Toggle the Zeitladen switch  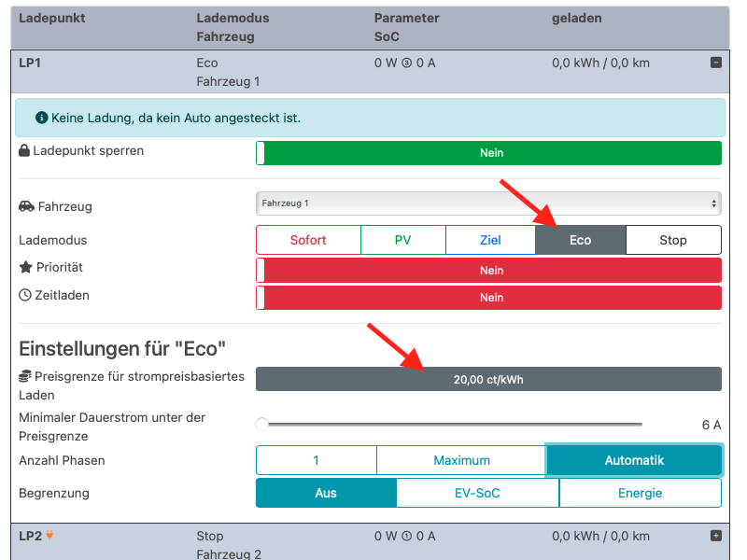click(488, 298)
